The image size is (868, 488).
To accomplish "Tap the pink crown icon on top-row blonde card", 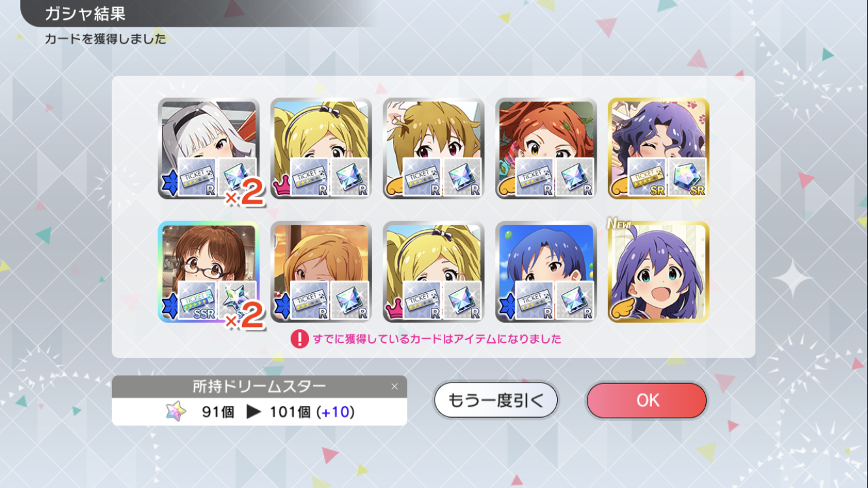I will click(x=281, y=189).
